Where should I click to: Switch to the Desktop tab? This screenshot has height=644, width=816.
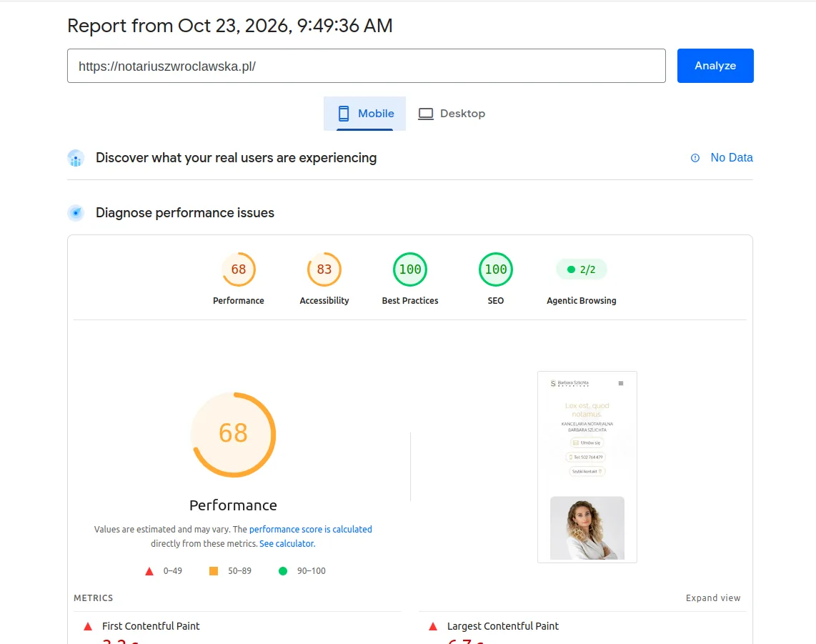click(x=452, y=114)
